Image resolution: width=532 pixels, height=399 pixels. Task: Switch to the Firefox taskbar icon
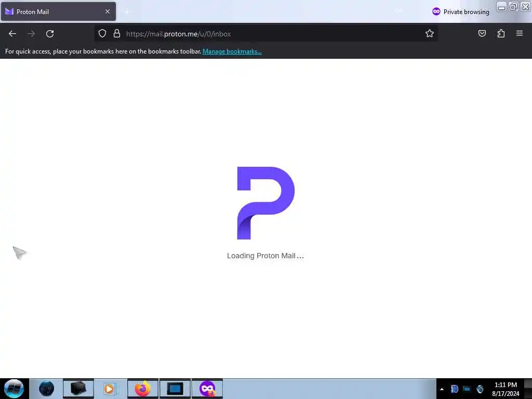pyautogui.click(x=143, y=389)
